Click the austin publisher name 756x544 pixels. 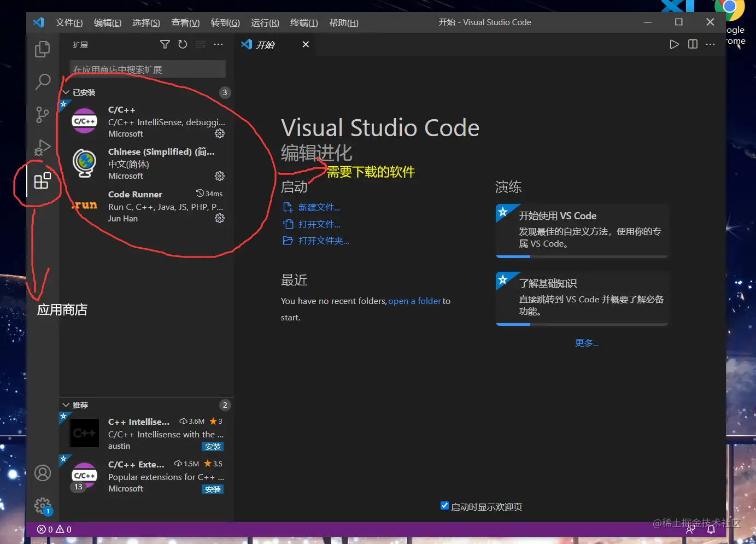tap(119, 446)
